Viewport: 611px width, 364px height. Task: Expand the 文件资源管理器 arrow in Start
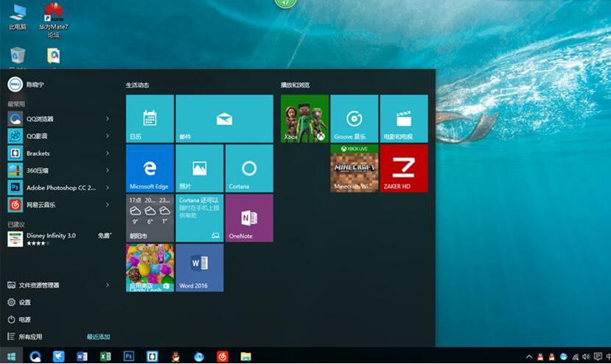(x=108, y=285)
